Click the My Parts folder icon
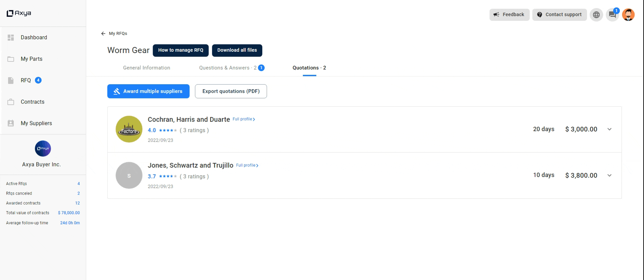This screenshot has width=644, height=280. click(x=11, y=59)
